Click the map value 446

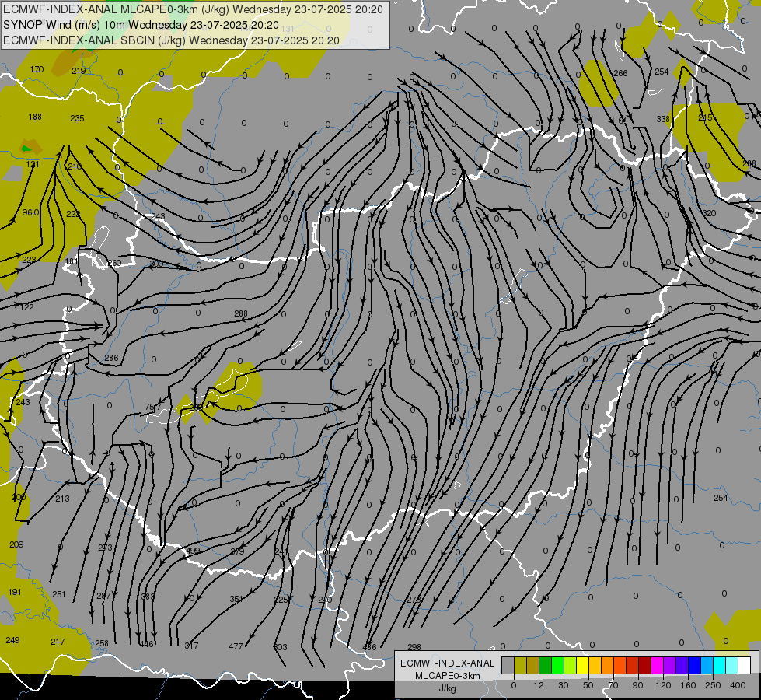tap(146, 644)
